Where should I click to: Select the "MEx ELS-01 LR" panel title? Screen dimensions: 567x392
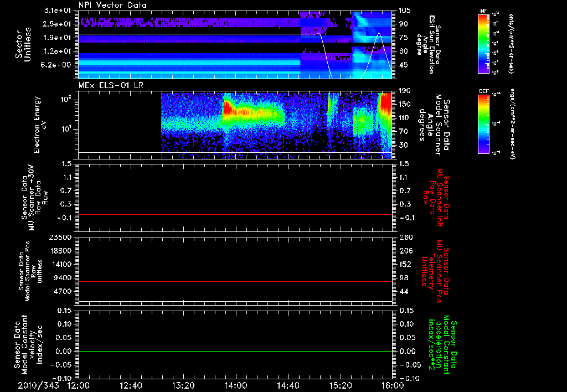110,86
